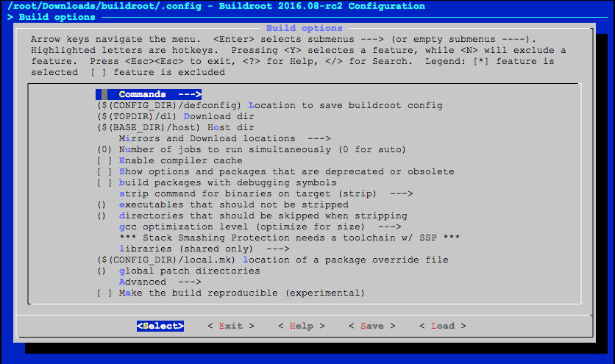The width and height of the screenshot is (615, 364).
Task: Open libraries (shared only) choice
Action: 205,249
